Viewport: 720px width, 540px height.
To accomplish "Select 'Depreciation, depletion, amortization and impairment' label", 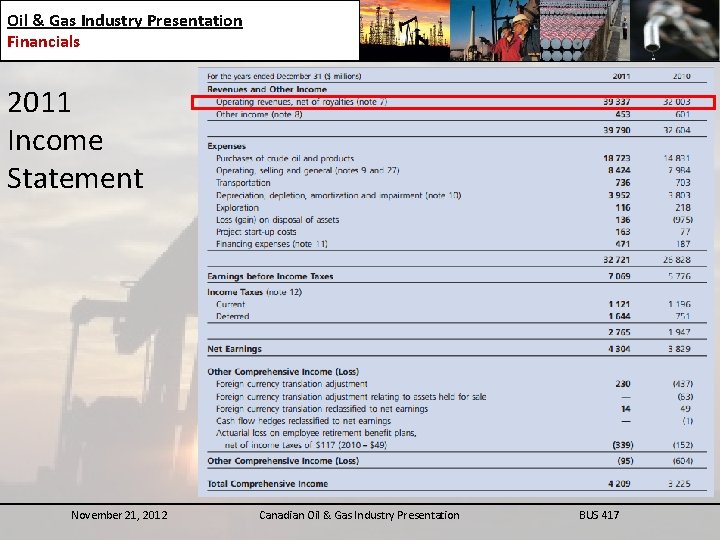I will (338, 196).
